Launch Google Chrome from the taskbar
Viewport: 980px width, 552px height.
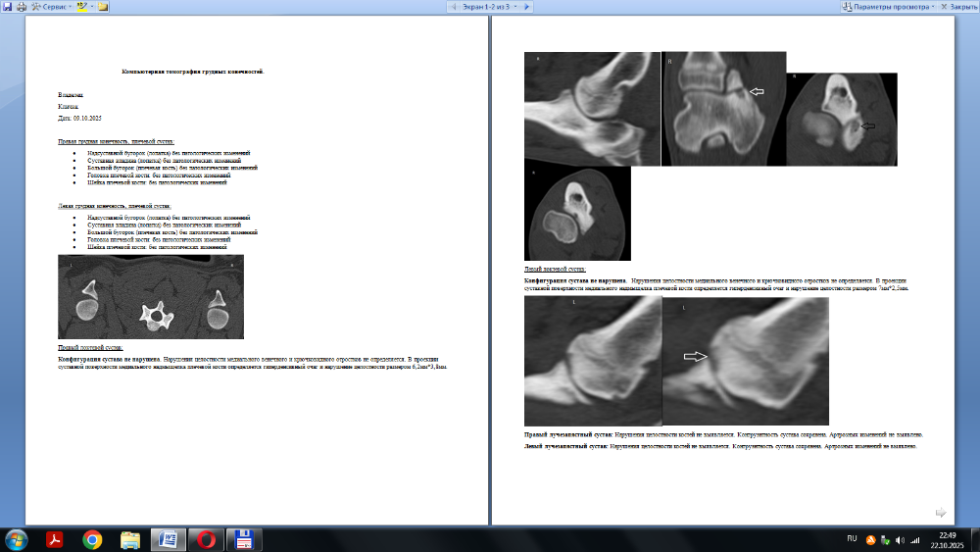coord(93,539)
